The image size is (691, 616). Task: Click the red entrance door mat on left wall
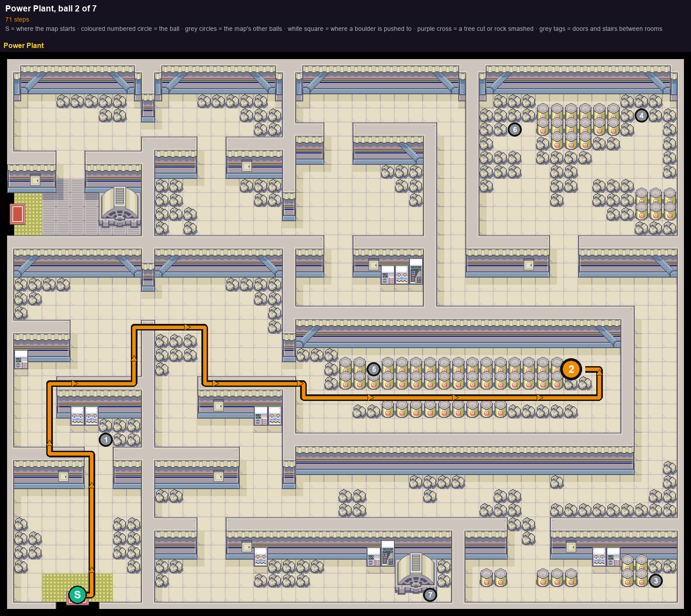point(17,214)
